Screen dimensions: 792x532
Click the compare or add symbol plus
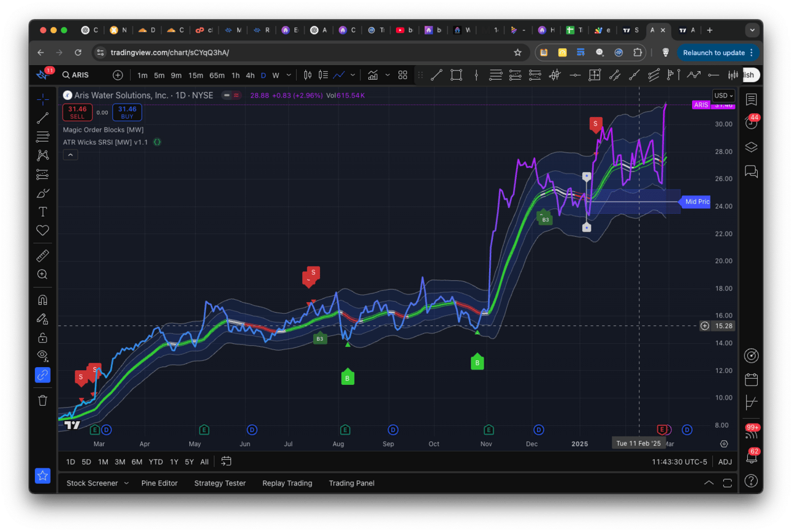pyautogui.click(x=118, y=75)
